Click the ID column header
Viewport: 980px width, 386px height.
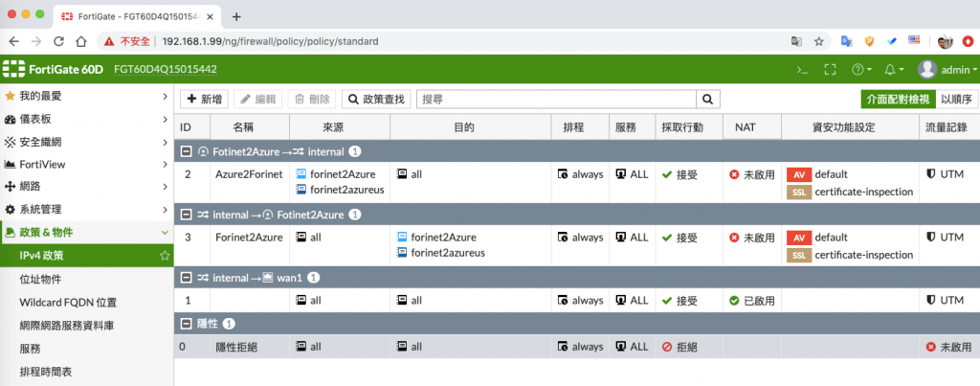(x=191, y=127)
